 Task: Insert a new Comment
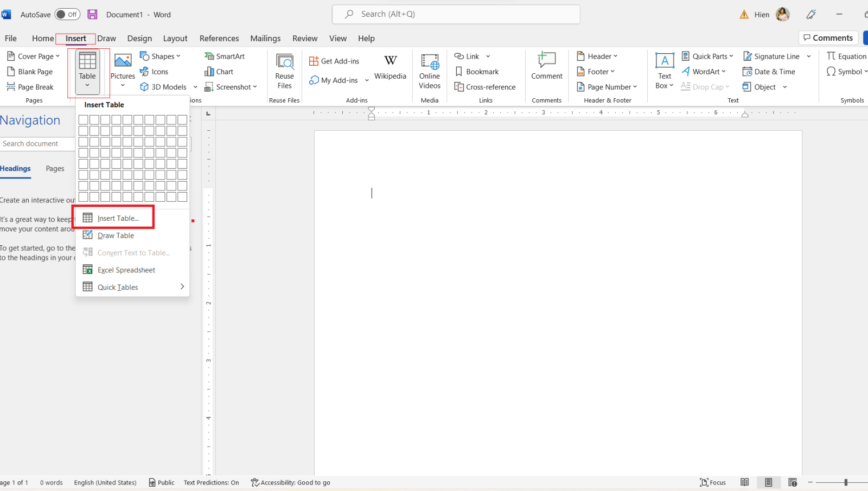(x=547, y=66)
